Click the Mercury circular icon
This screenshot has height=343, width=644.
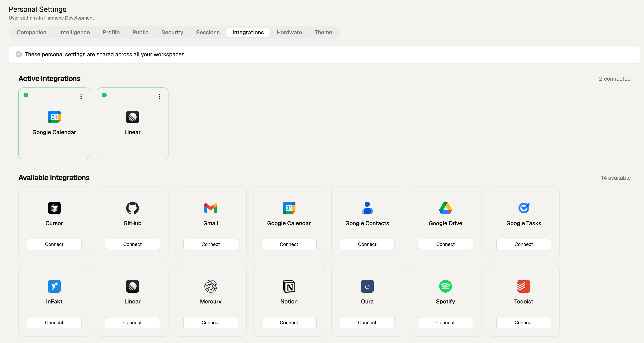click(x=211, y=286)
